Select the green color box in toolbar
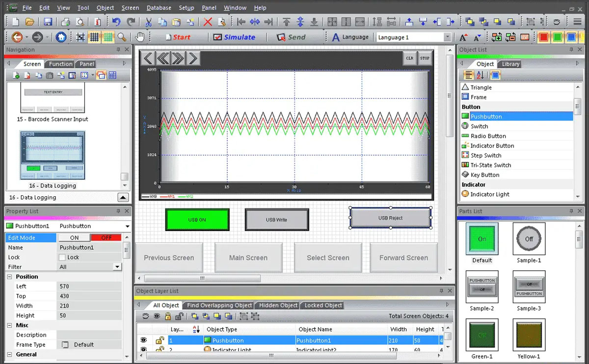 pyautogui.click(x=557, y=37)
